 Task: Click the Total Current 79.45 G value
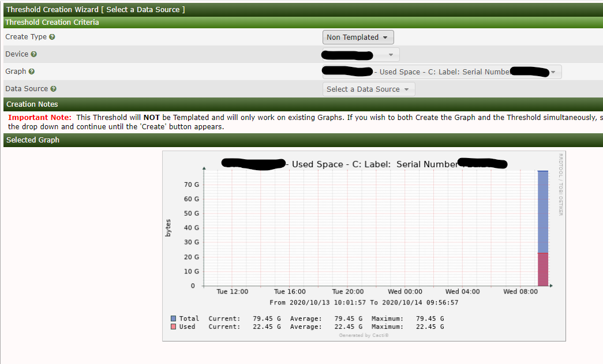click(267, 318)
